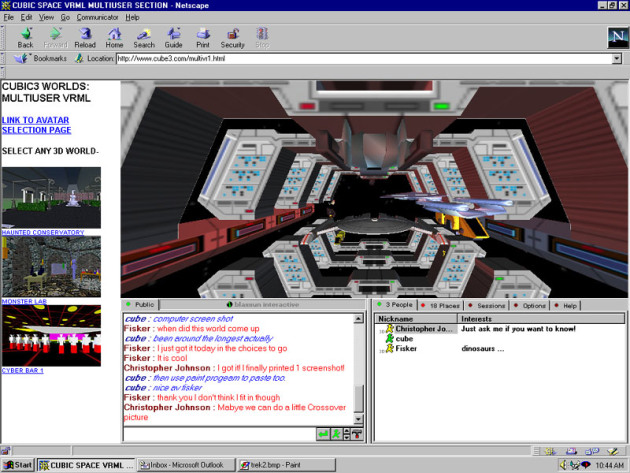The image size is (630, 473).
Task: Click the Start button
Action: click(x=18, y=465)
